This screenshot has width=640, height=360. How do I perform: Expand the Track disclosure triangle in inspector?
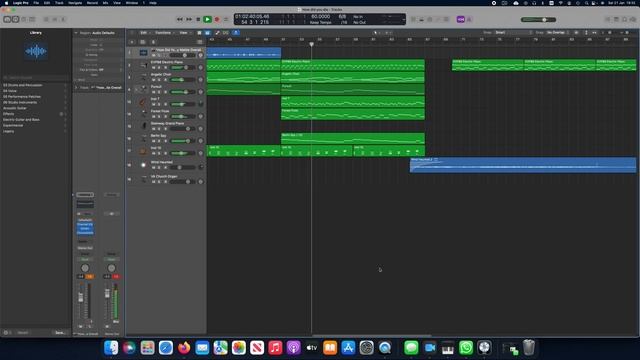tap(76, 87)
